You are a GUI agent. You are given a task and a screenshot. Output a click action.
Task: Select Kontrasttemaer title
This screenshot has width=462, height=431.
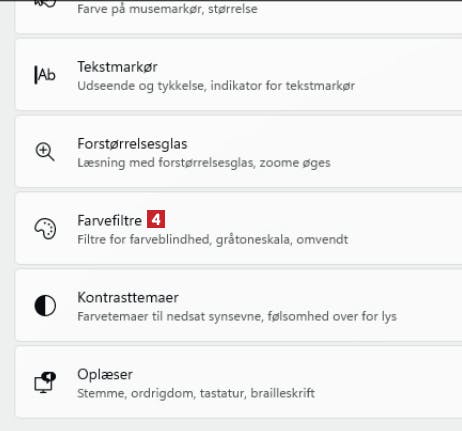pyautogui.click(x=128, y=298)
